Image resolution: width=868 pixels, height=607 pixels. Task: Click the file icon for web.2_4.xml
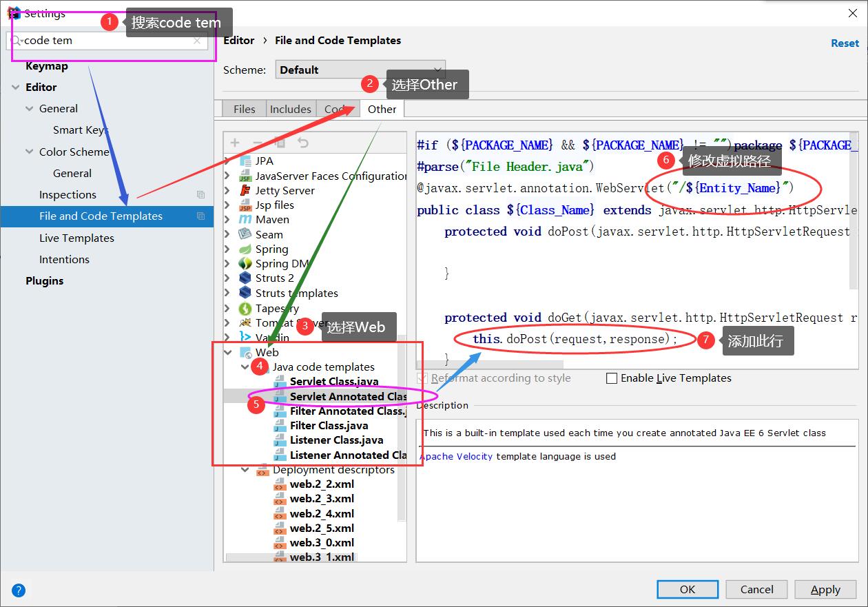pyautogui.click(x=280, y=513)
